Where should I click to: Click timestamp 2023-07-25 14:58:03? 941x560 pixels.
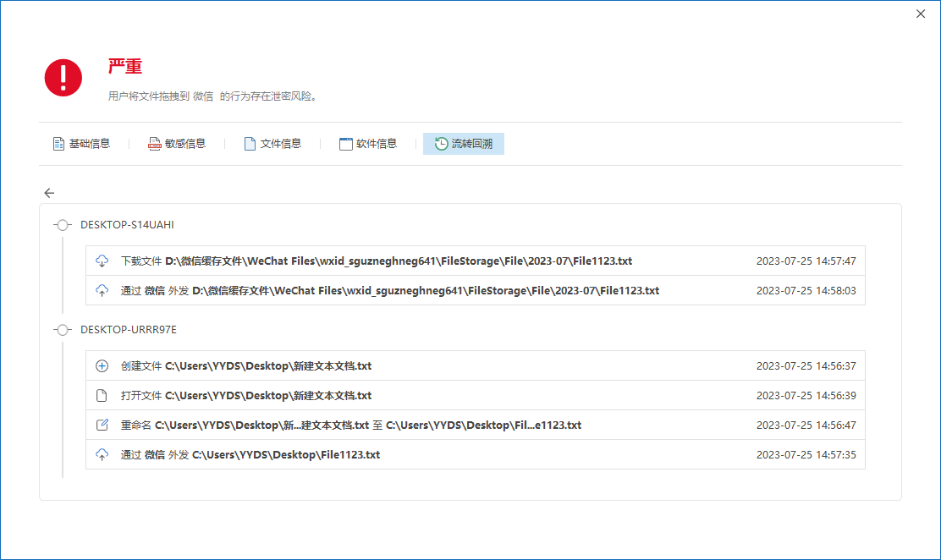(x=806, y=290)
